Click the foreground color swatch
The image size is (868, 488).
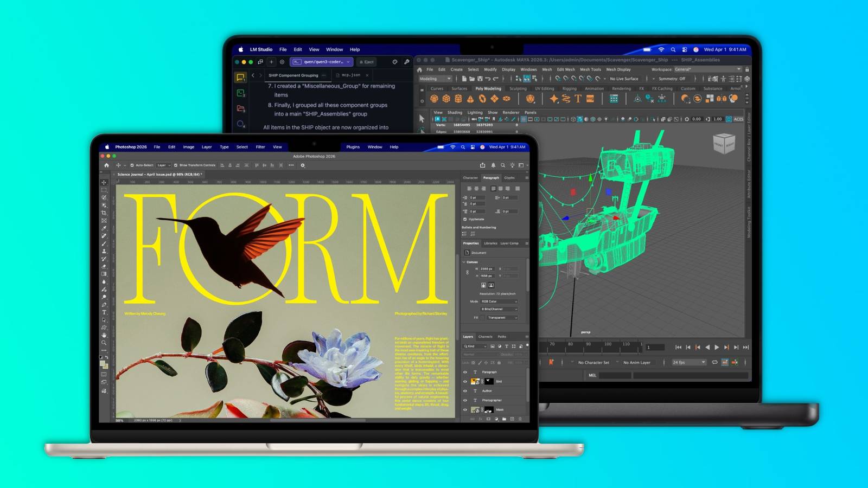tap(103, 364)
